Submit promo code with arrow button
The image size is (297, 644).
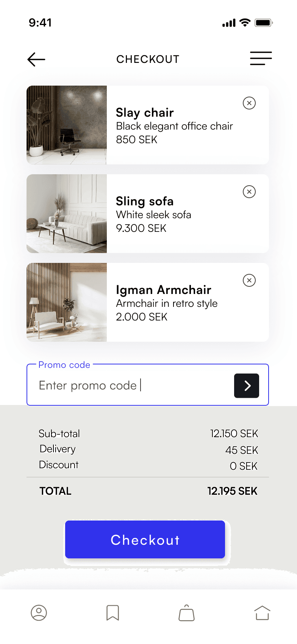coord(247,386)
